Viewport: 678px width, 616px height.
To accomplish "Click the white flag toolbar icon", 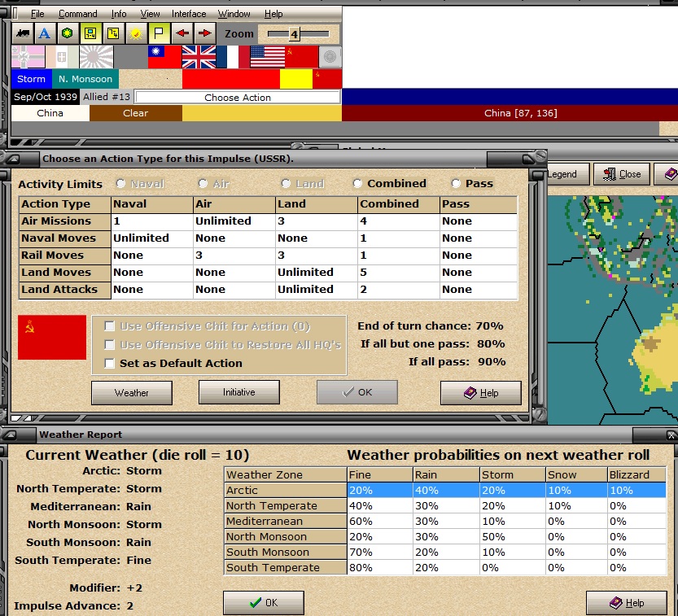I will coord(159,33).
